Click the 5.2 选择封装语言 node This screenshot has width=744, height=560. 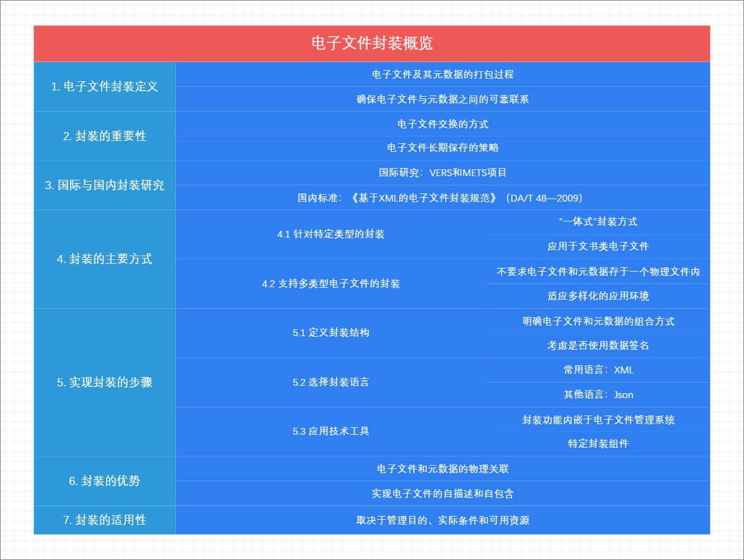[x=332, y=383]
